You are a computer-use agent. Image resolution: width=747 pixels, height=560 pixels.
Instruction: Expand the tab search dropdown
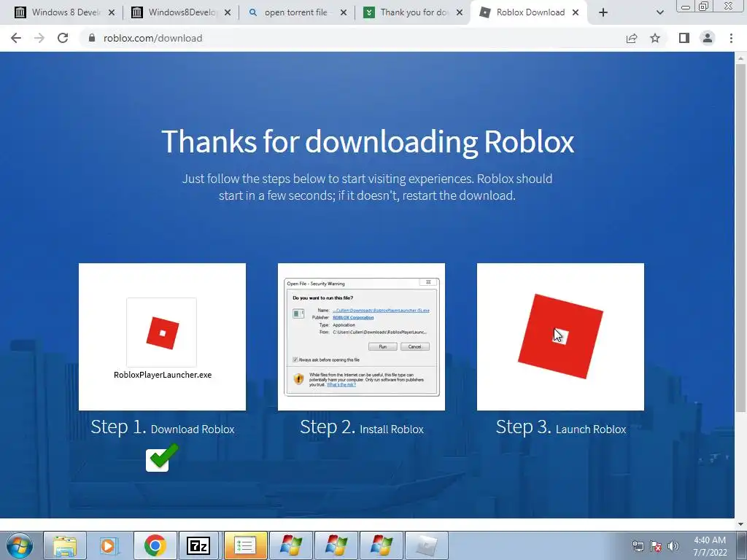coord(659,12)
